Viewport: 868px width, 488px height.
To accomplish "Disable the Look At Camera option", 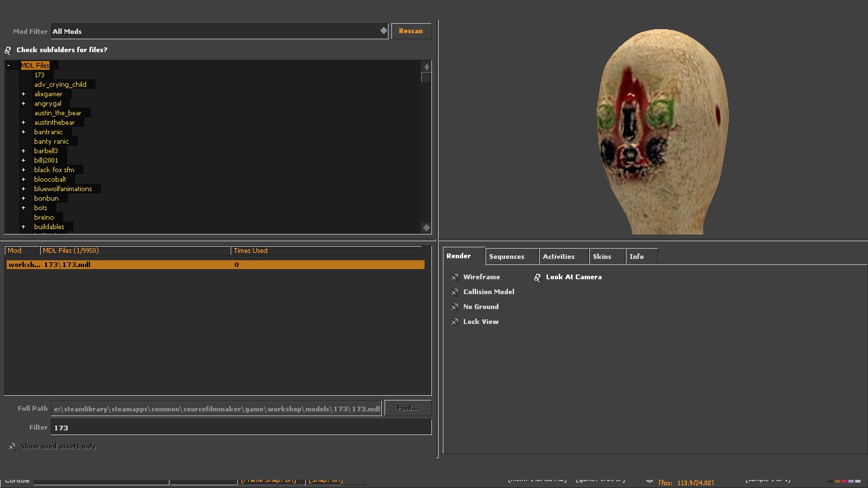I will [x=538, y=277].
